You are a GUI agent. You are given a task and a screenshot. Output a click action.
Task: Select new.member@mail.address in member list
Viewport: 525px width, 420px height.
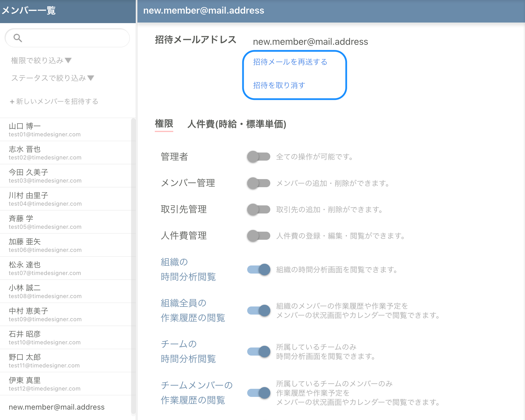click(57, 407)
